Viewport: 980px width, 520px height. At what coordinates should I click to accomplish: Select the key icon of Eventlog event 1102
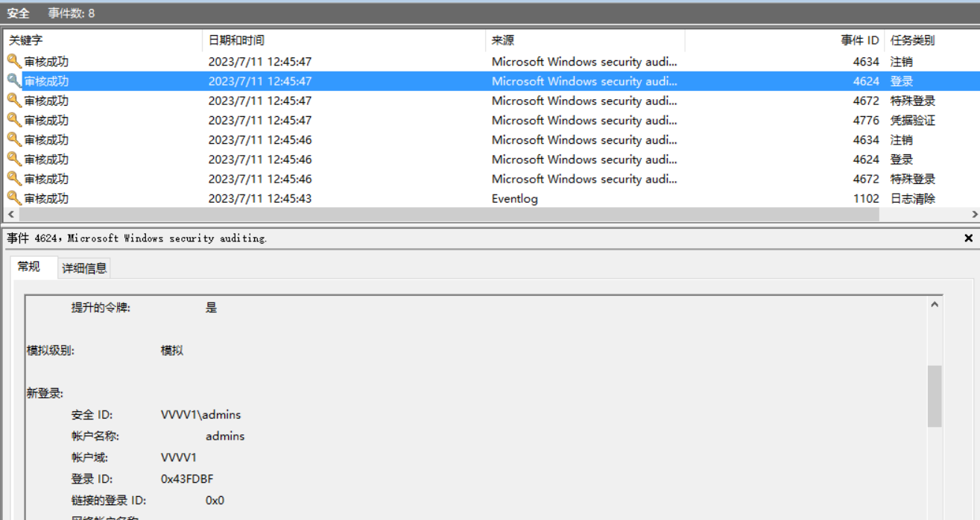(14, 198)
